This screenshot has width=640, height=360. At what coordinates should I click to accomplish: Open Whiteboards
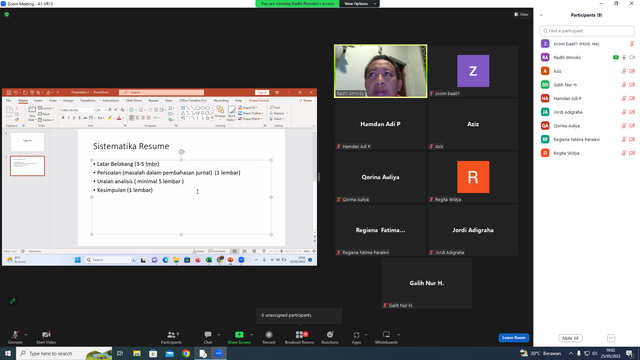pos(386,337)
